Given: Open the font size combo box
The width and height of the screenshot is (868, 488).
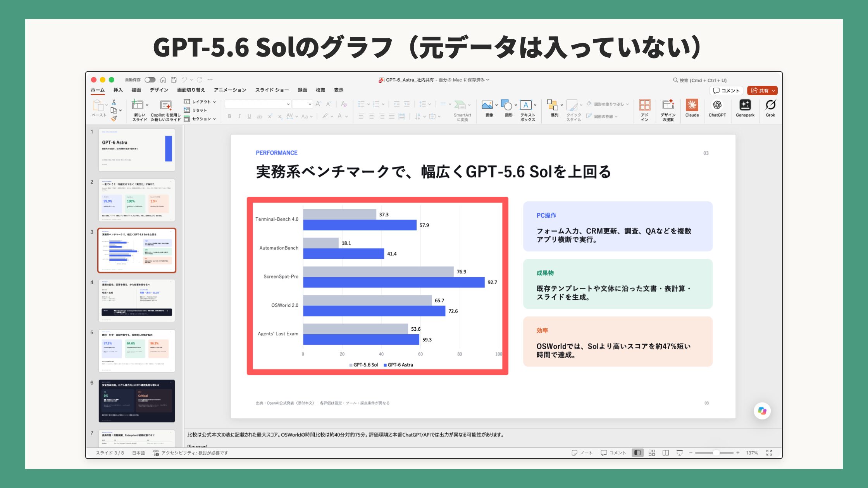Looking at the screenshot, I should coord(302,104).
